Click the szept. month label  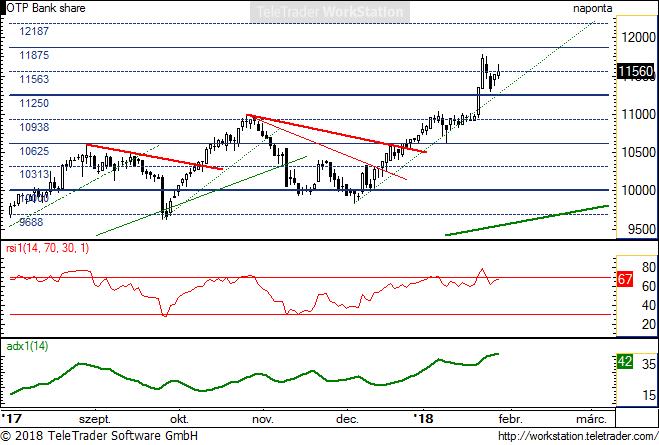coord(95,419)
